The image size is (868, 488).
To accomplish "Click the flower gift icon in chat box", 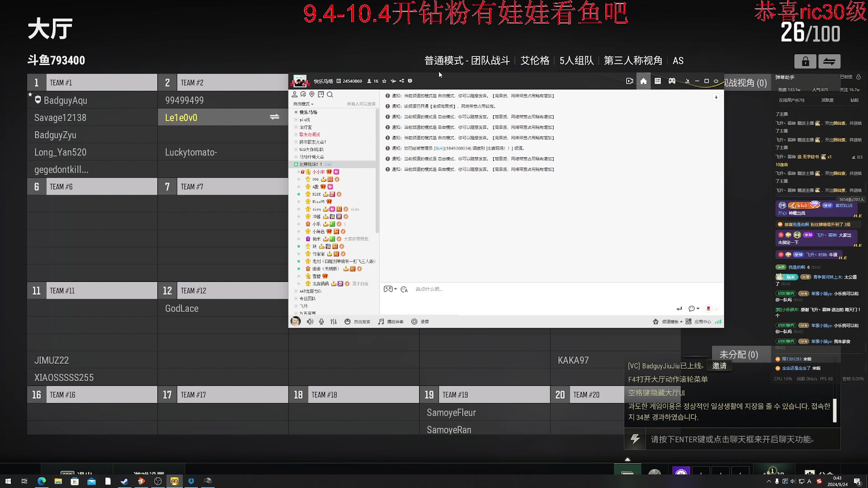I will pyautogui.click(x=708, y=308).
